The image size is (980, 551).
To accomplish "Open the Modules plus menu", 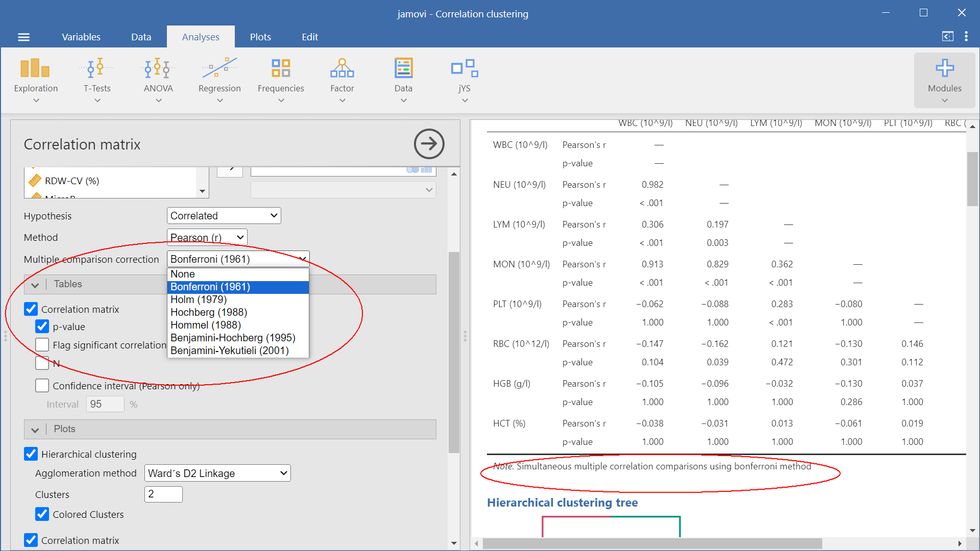I will [x=944, y=80].
